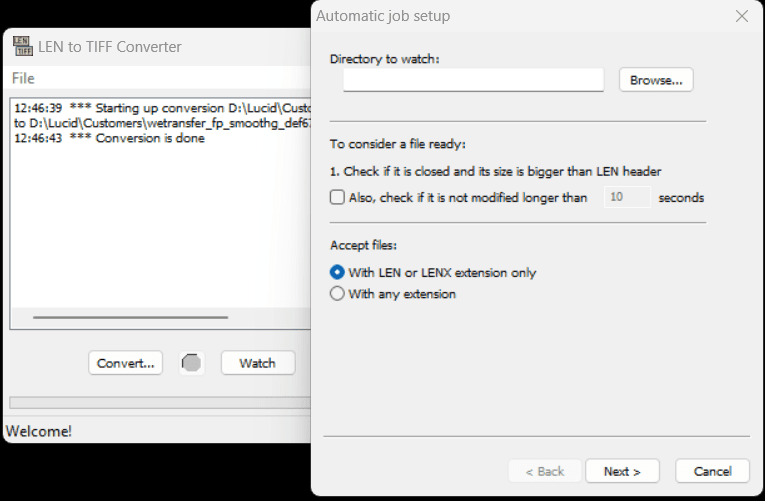Screen dimensions: 765x501
Task: Select 'With LEN or LENX extension only' option
Action: pyautogui.click(x=338, y=272)
